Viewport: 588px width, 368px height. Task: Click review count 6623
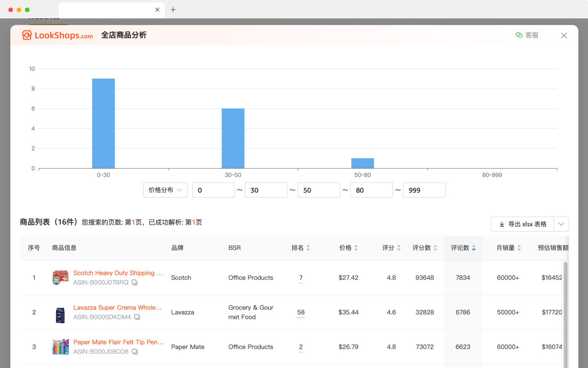coord(463,347)
